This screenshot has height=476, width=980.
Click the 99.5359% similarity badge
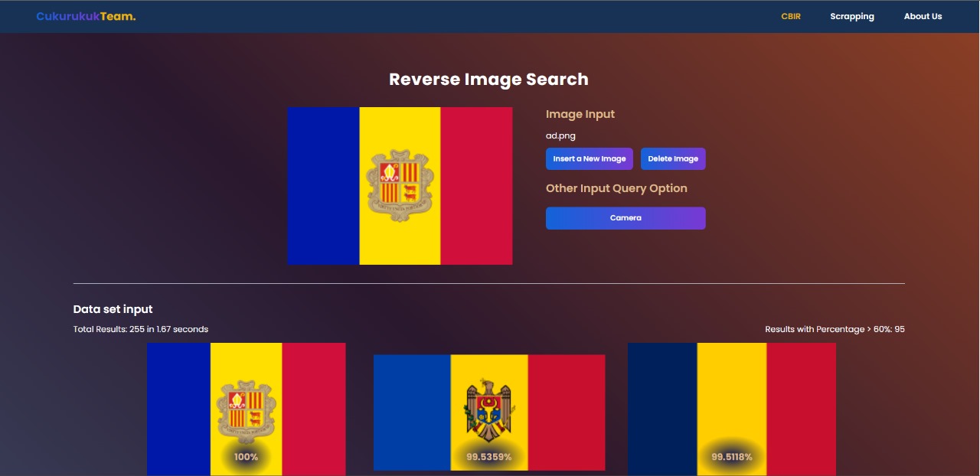tap(489, 457)
